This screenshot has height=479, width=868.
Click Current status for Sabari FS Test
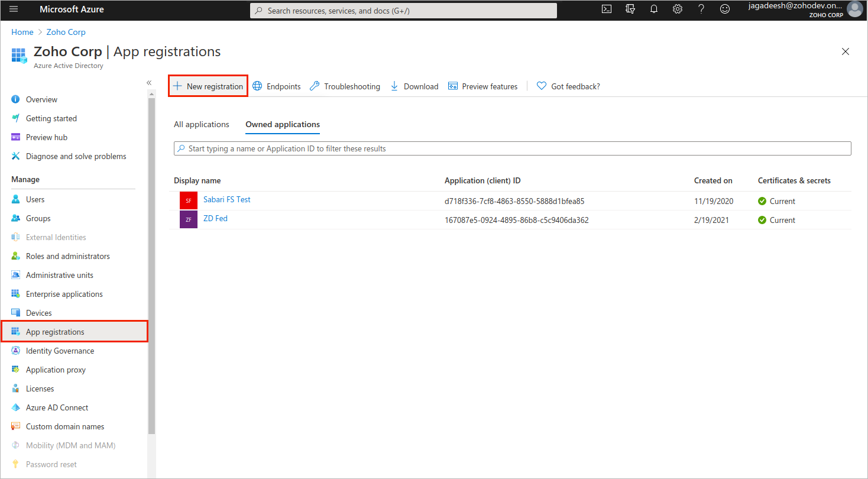tap(776, 201)
